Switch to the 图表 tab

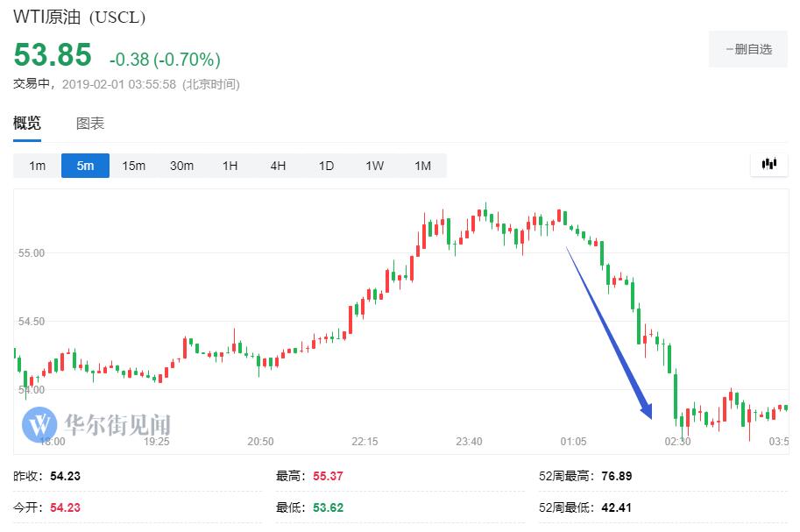(x=90, y=124)
